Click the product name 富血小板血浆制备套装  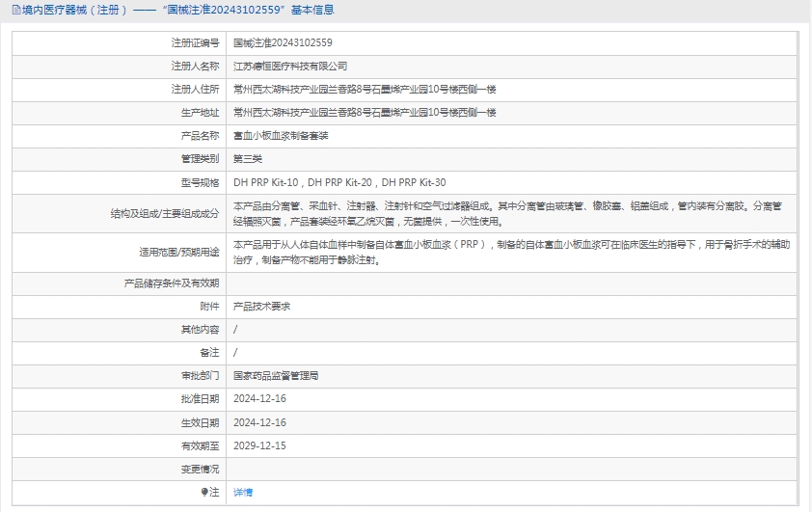281,136
